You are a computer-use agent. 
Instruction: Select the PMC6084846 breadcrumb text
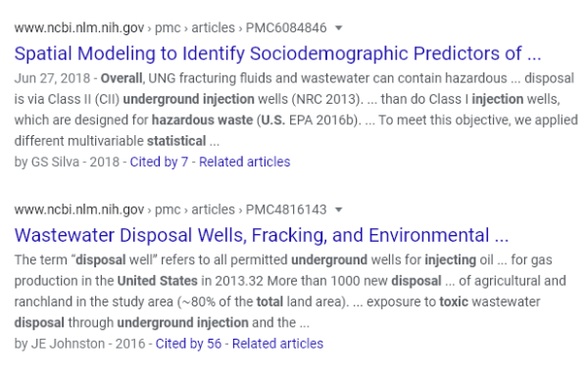(x=286, y=28)
